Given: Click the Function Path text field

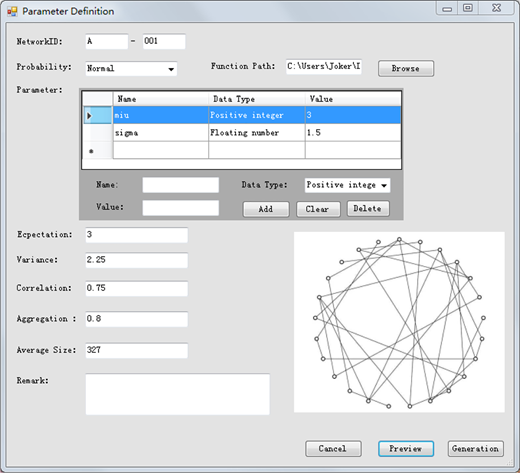Looking at the screenshot, I should click(324, 66).
